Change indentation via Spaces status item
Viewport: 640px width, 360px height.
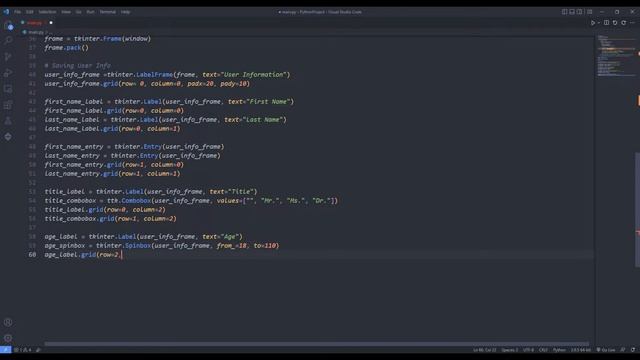tap(510, 350)
